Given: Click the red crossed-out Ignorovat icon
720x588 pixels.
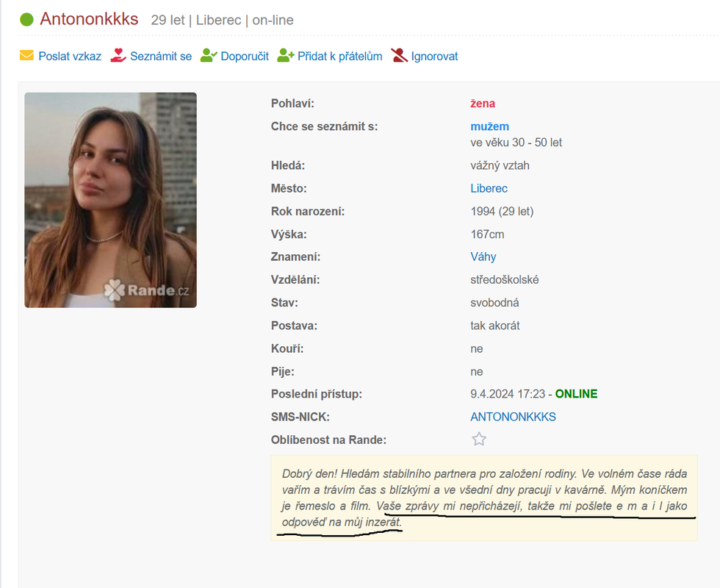Looking at the screenshot, I should pyautogui.click(x=399, y=56).
